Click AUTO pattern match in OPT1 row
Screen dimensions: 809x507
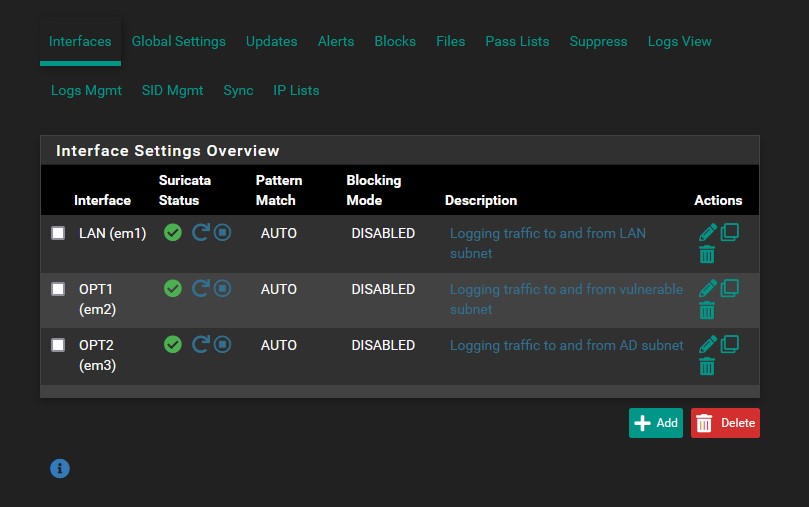279,289
